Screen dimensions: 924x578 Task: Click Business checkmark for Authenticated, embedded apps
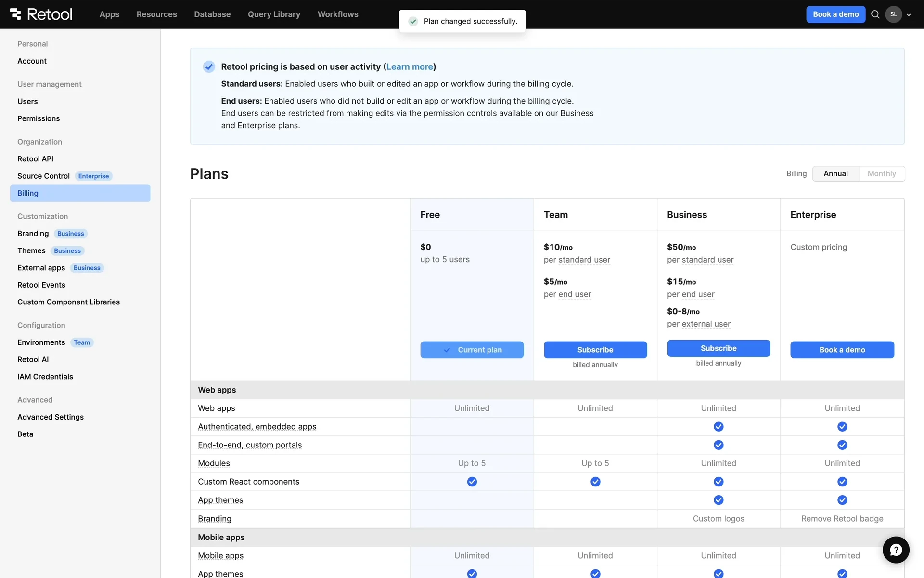pyautogui.click(x=719, y=427)
